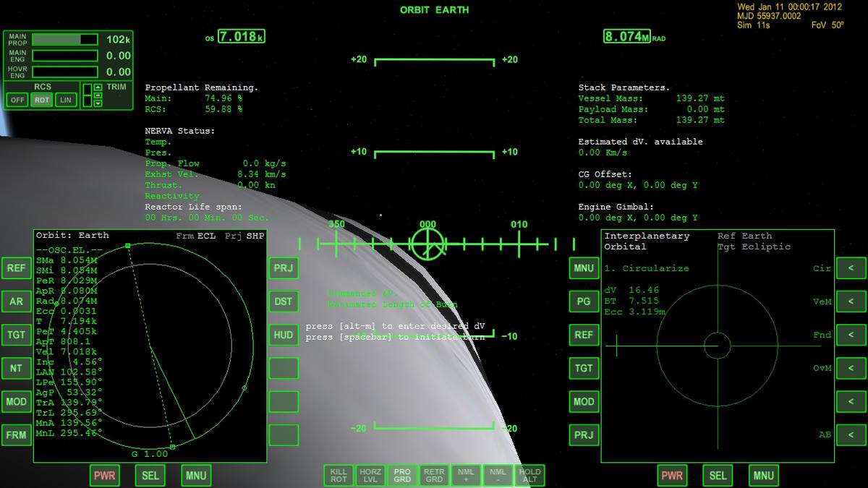This screenshot has height=488, width=868.
Task: Click the arrow beside Fnd
Action: (x=851, y=335)
